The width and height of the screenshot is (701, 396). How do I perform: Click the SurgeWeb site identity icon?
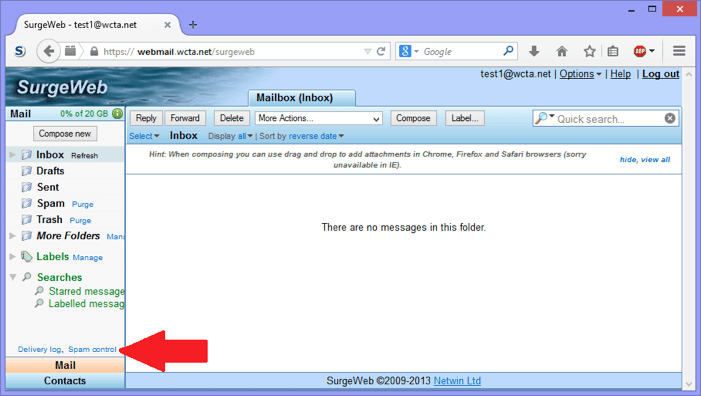[20, 51]
